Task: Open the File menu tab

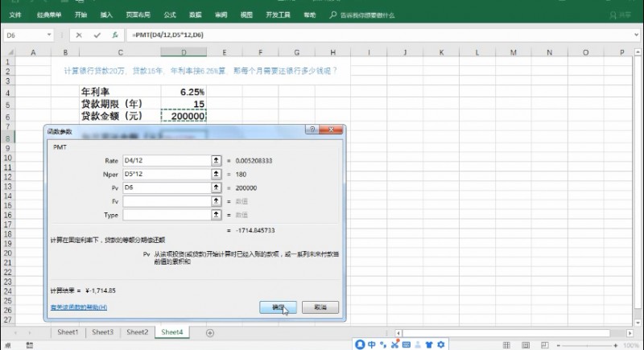Action: (x=15, y=14)
